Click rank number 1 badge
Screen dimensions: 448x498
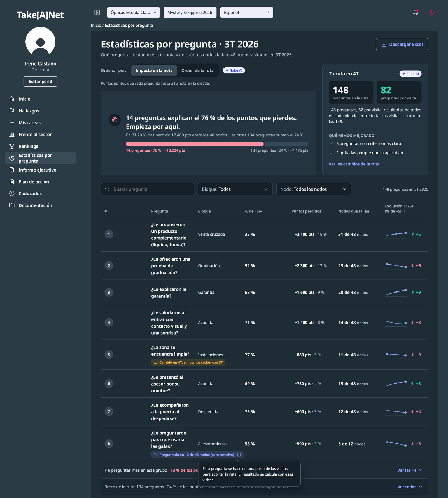[x=109, y=234]
